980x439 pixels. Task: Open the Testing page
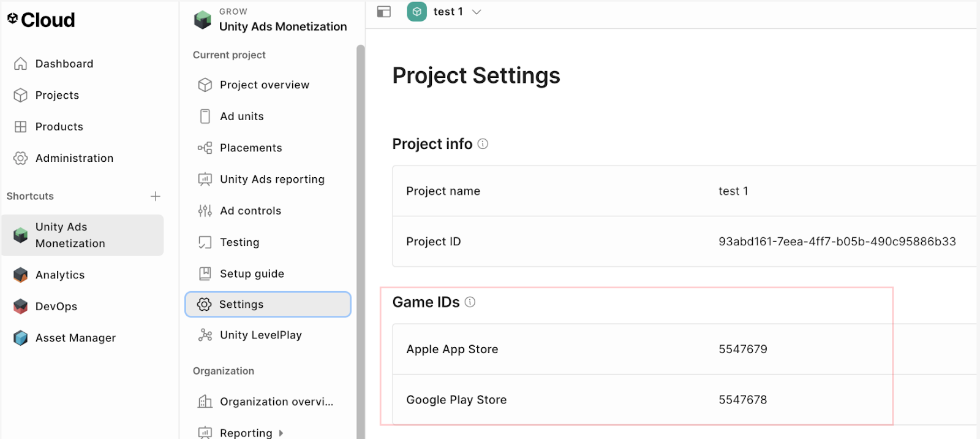point(239,242)
